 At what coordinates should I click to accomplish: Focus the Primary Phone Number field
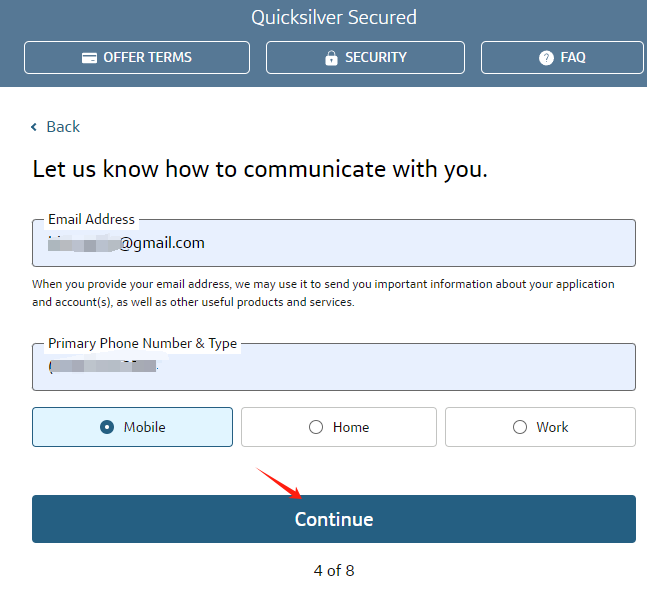[334, 367]
